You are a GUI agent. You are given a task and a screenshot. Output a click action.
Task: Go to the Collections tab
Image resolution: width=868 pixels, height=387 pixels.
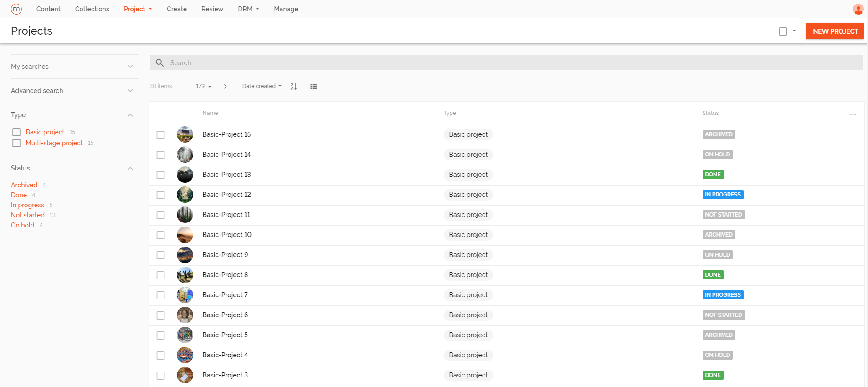pyautogui.click(x=92, y=9)
